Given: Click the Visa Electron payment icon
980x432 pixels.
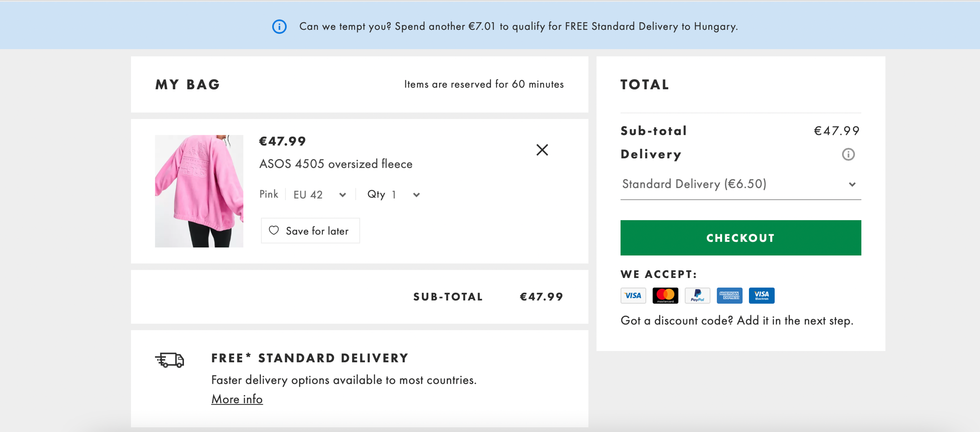Looking at the screenshot, I should (762, 295).
